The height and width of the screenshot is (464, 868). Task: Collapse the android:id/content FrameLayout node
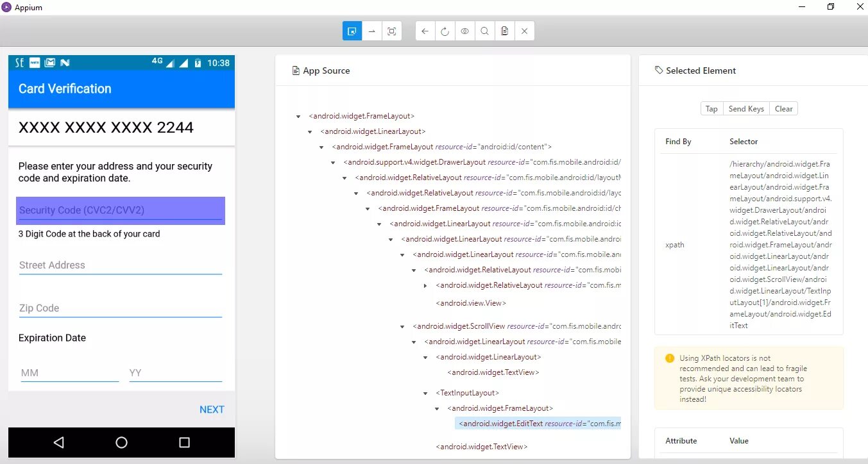321,147
